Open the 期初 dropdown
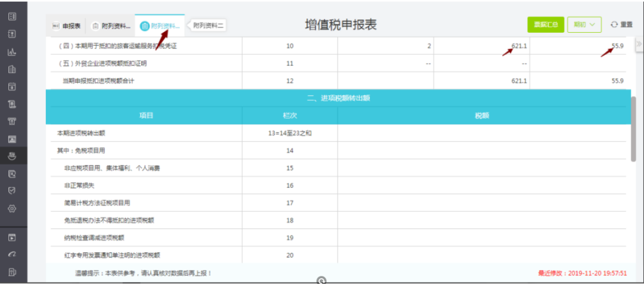 (584, 24)
